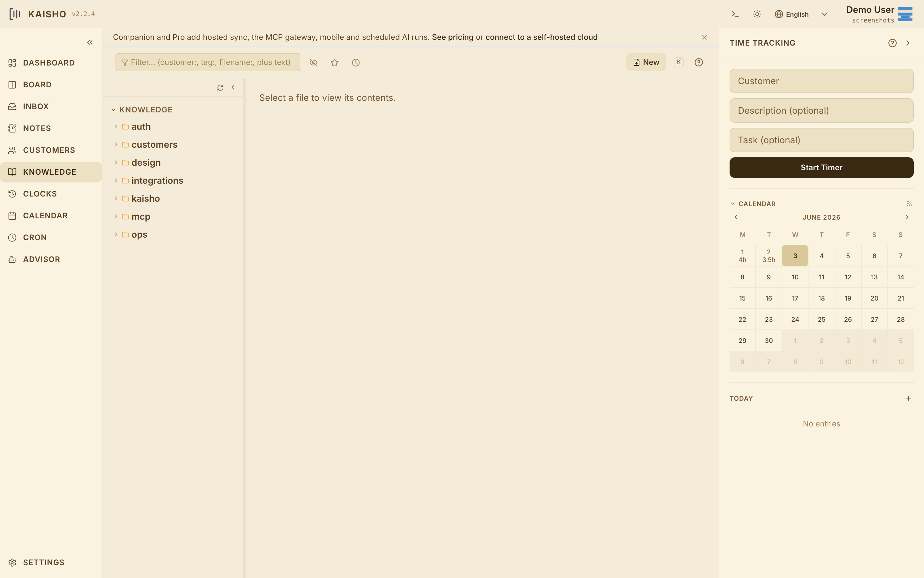Open the terminal console icon
924x578 pixels.
[735, 14]
